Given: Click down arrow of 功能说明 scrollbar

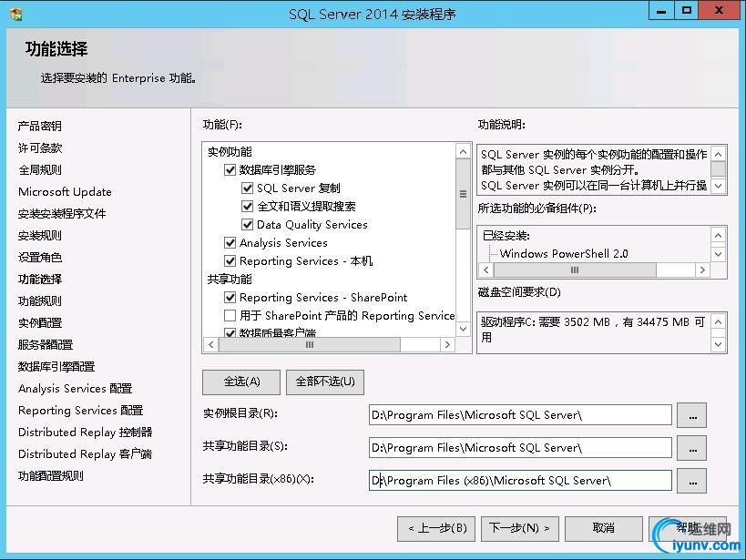Looking at the screenshot, I should coord(719,186).
